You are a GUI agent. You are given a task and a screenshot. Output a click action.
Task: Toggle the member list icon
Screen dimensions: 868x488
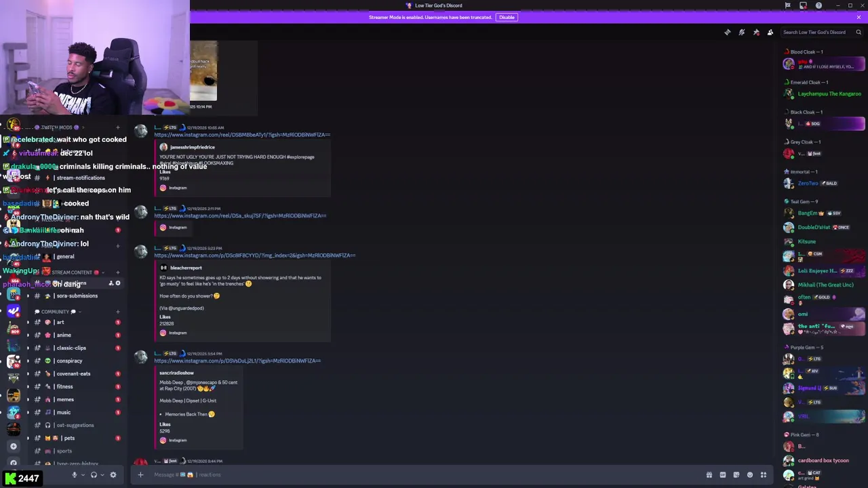pos(770,32)
